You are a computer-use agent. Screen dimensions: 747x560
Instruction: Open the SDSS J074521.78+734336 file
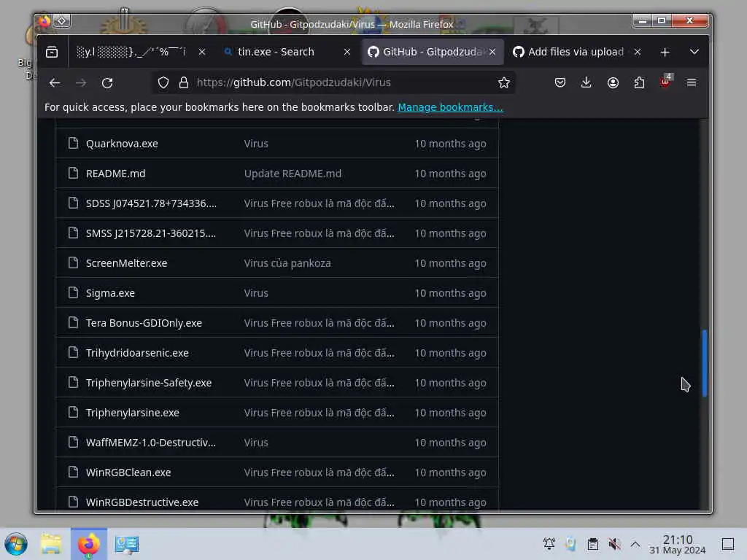(x=151, y=203)
